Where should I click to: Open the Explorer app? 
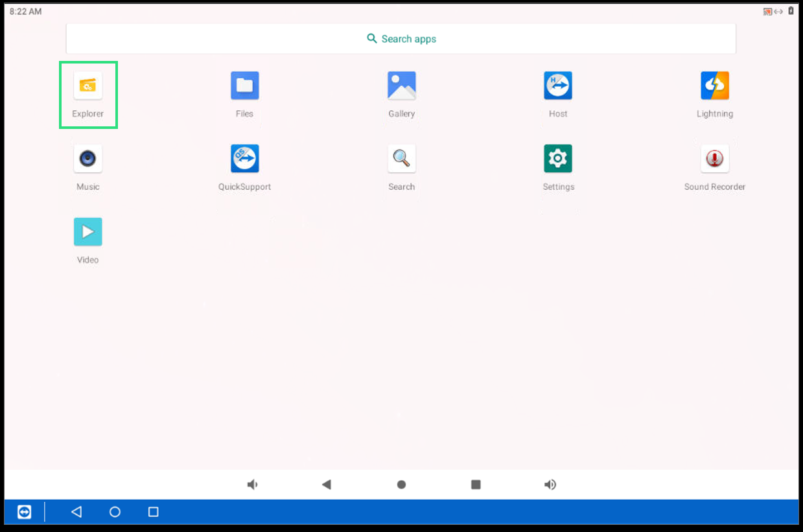(88, 86)
